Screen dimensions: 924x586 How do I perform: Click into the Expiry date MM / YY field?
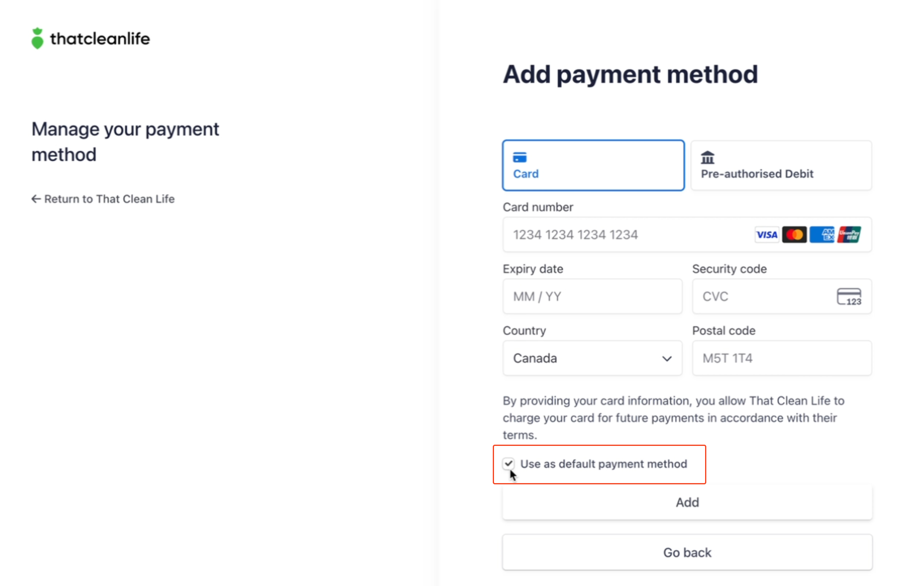click(592, 296)
